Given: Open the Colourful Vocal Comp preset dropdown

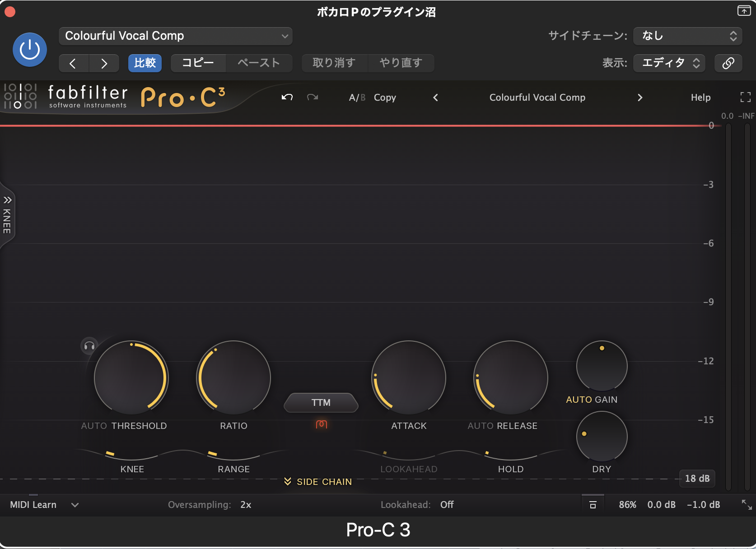Looking at the screenshot, I should 176,36.
